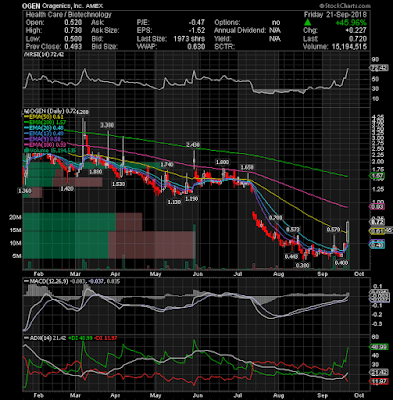Click the 20M volume axis label
This screenshot has width=393, height=400.
16,218
